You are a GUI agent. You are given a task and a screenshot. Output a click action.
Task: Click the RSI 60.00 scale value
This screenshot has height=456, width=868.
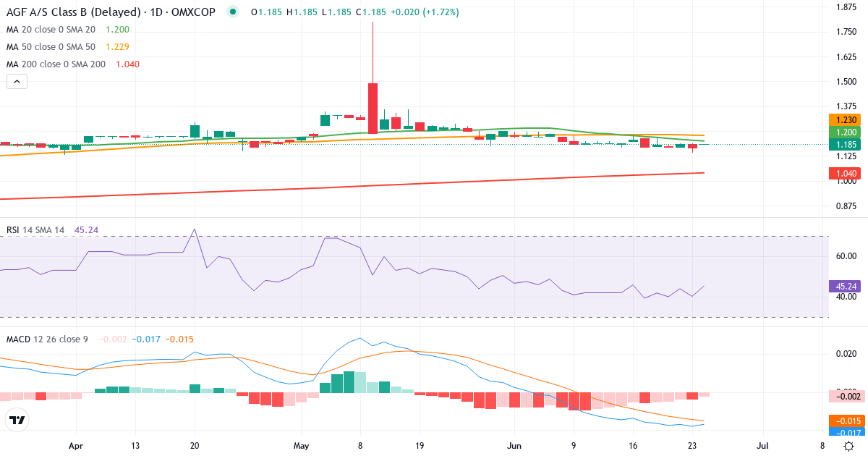click(x=847, y=256)
